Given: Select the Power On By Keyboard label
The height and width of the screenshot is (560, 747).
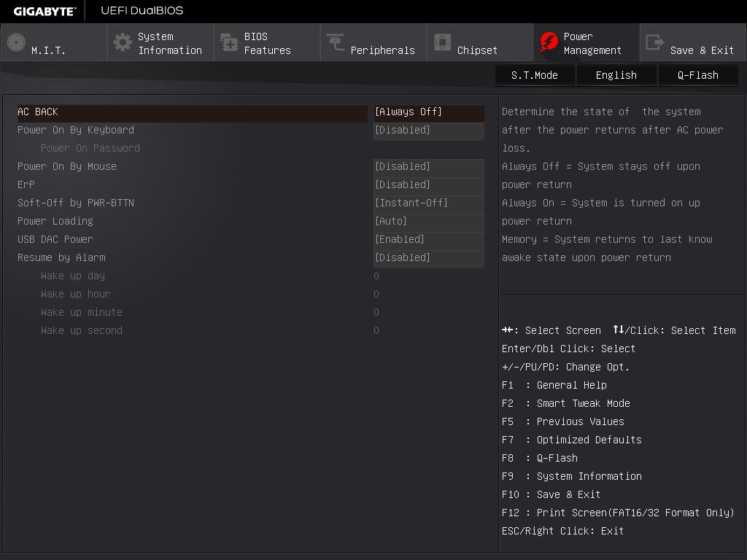Looking at the screenshot, I should point(76,130).
